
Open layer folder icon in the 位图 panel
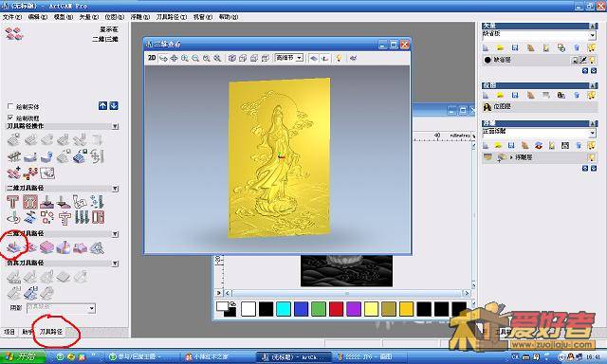500,95
